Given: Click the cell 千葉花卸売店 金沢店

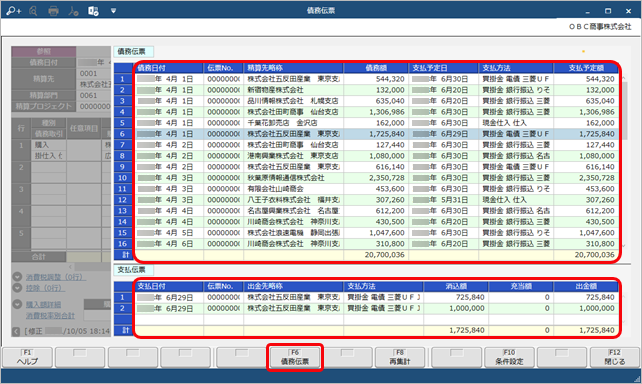Looking at the screenshot, I should click(294, 123).
